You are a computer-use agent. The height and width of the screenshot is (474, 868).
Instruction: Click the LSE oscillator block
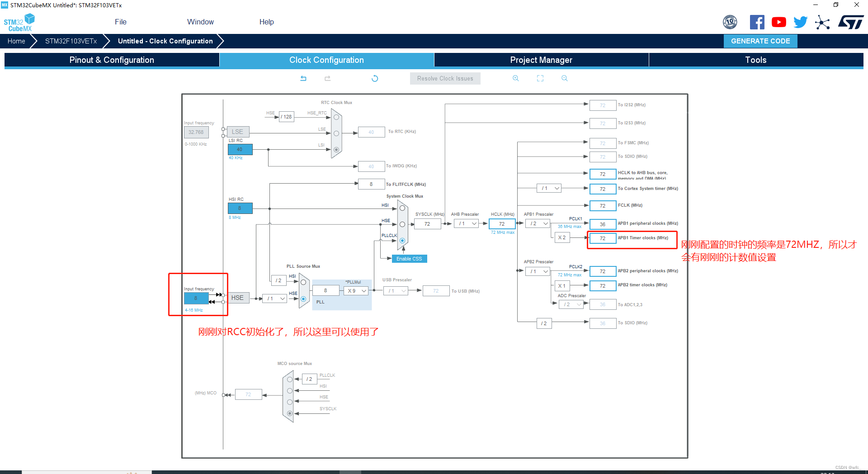tap(237, 132)
